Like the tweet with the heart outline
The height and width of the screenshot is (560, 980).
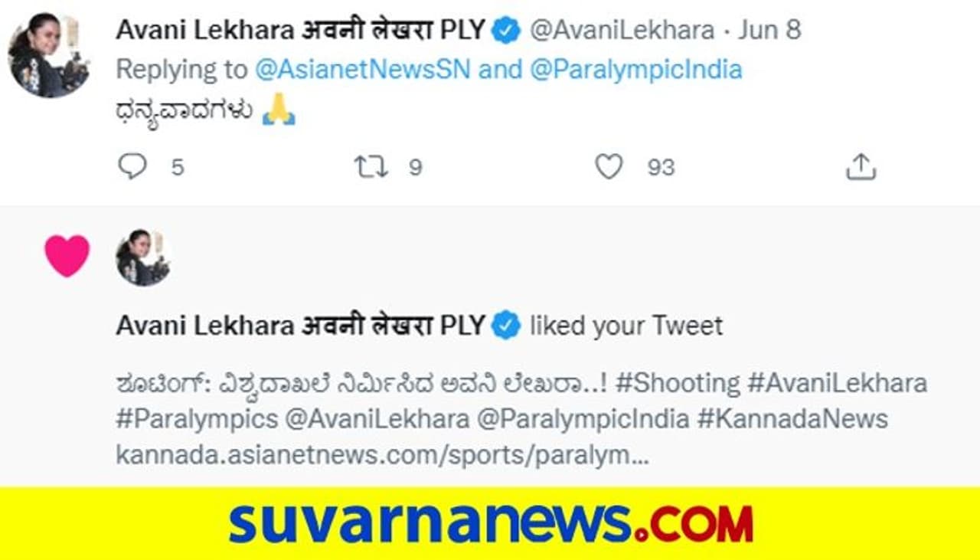[609, 166]
